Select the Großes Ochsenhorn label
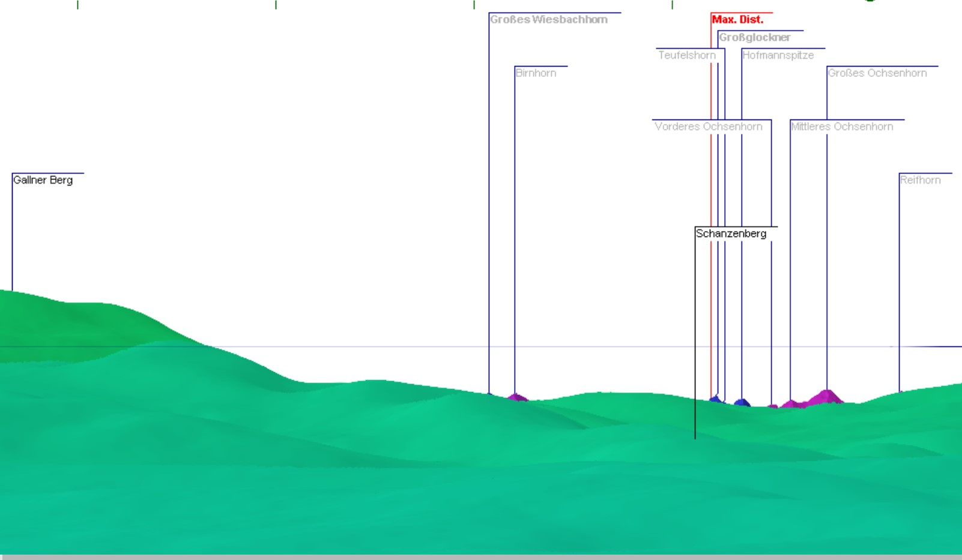Viewport: 962px width, 560px height. tap(877, 73)
